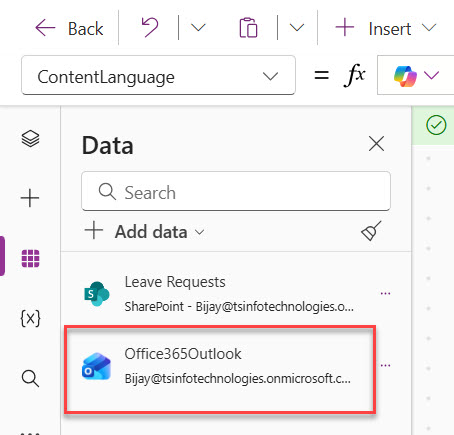Click the SharePoint icon for Leave Requests
The image size is (454, 435).
click(96, 294)
